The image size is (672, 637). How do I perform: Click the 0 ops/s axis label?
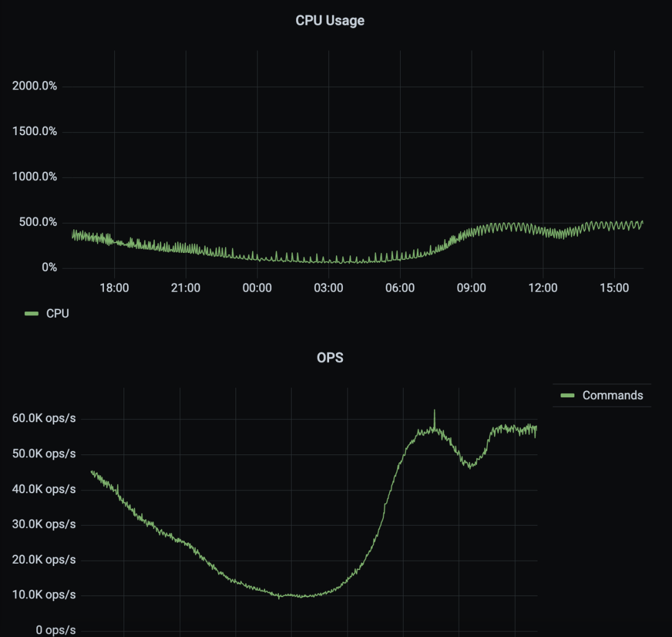pyautogui.click(x=56, y=630)
